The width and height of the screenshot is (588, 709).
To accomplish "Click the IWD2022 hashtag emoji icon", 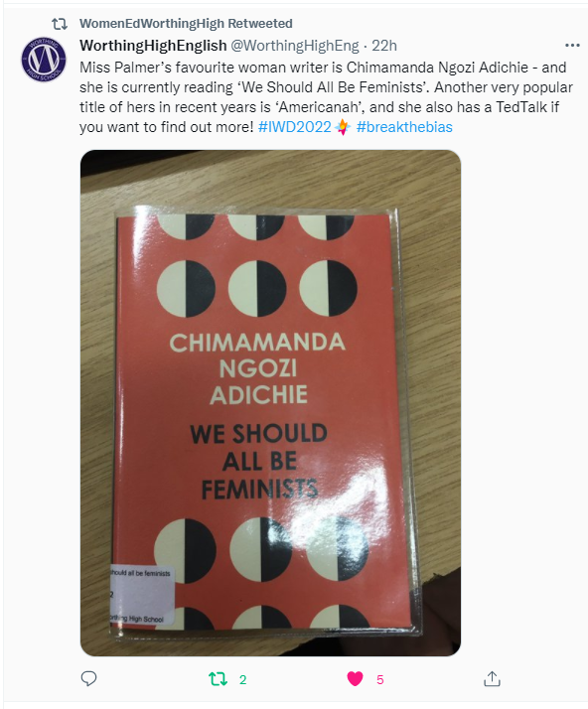I will click(x=343, y=127).
